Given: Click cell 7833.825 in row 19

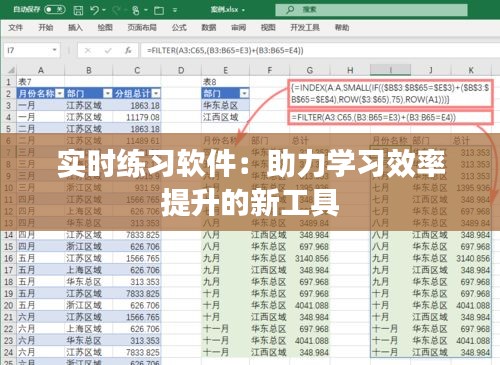Looking at the screenshot, I should click(x=137, y=294).
